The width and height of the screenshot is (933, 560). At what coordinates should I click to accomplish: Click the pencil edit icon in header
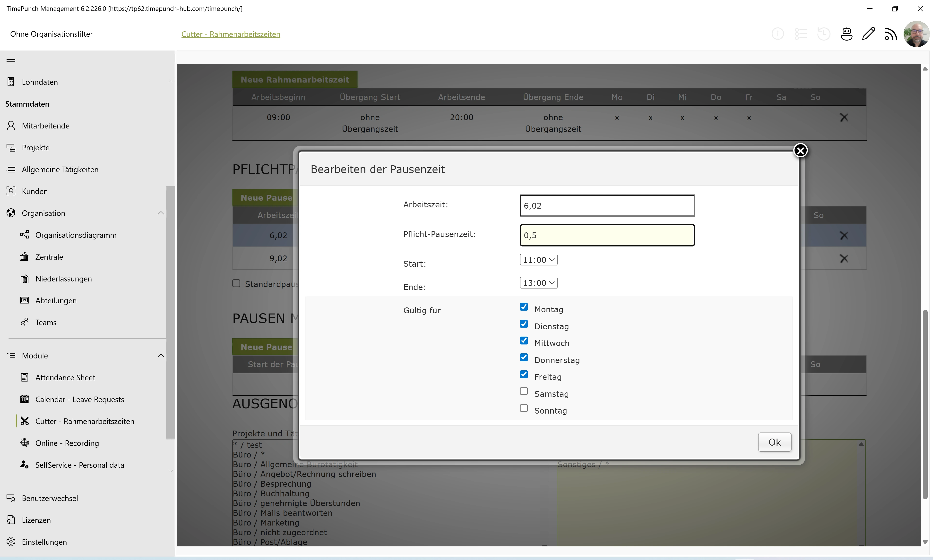tap(868, 34)
